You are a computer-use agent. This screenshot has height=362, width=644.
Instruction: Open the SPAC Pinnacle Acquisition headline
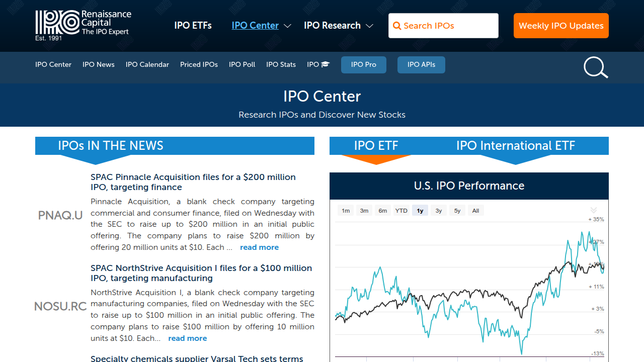point(193,182)
